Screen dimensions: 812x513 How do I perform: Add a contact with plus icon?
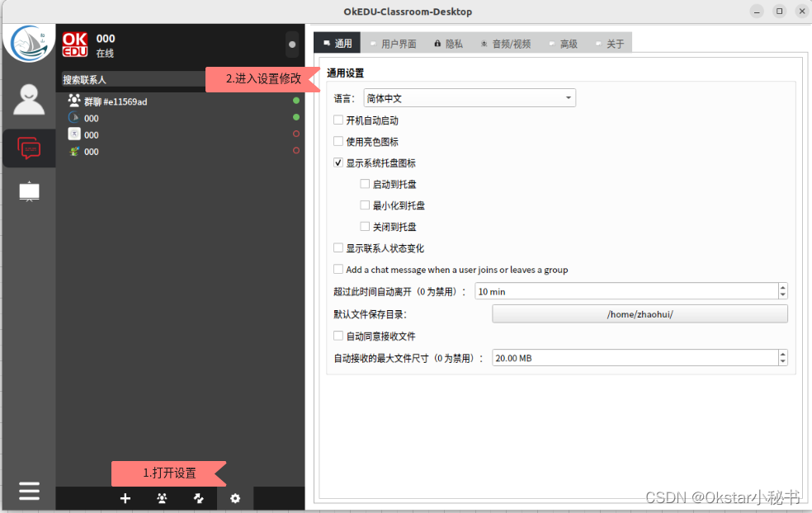(x=125, y=498)
